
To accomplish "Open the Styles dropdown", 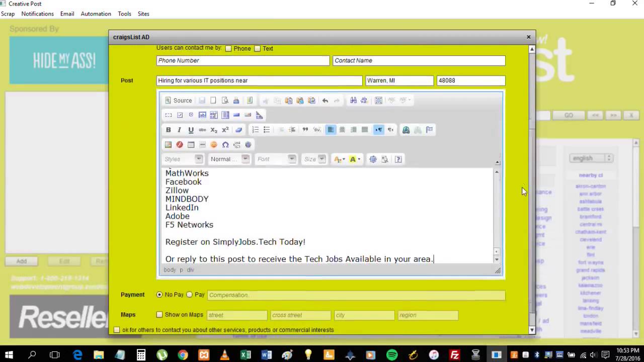I will point(183,159).
